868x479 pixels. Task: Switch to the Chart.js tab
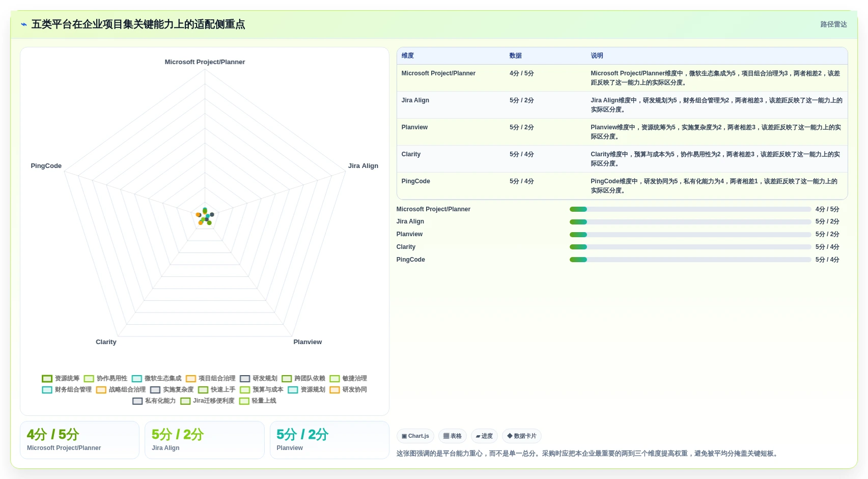(x=415, y=436)
